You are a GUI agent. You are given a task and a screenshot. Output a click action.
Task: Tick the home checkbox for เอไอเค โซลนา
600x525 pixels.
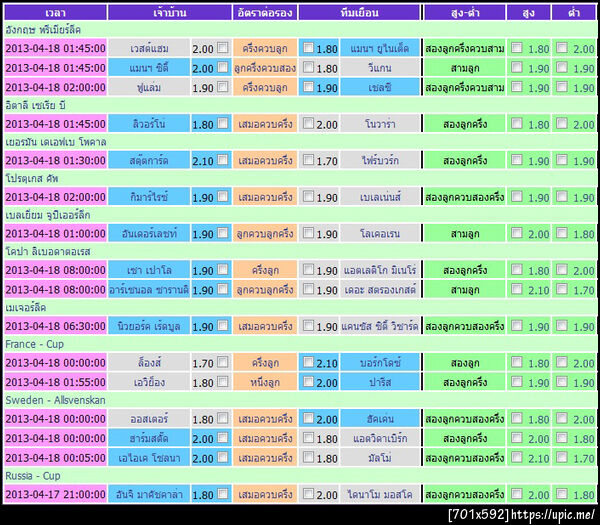(222, 457)
